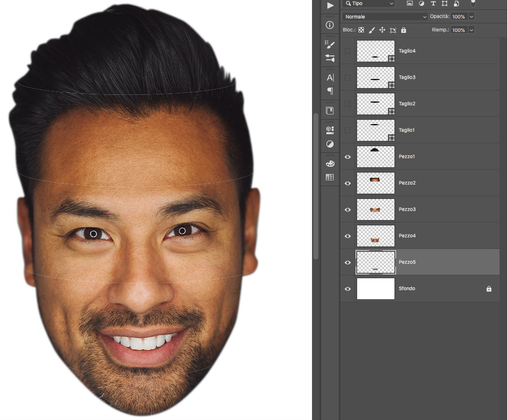Filter layers by shape layers

[444, 3]
